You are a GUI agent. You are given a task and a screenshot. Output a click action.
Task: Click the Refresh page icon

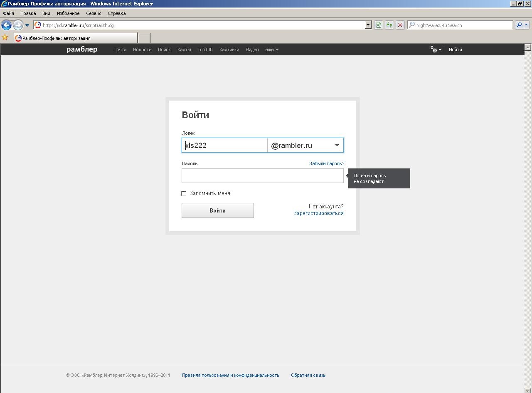coord(389,25)
